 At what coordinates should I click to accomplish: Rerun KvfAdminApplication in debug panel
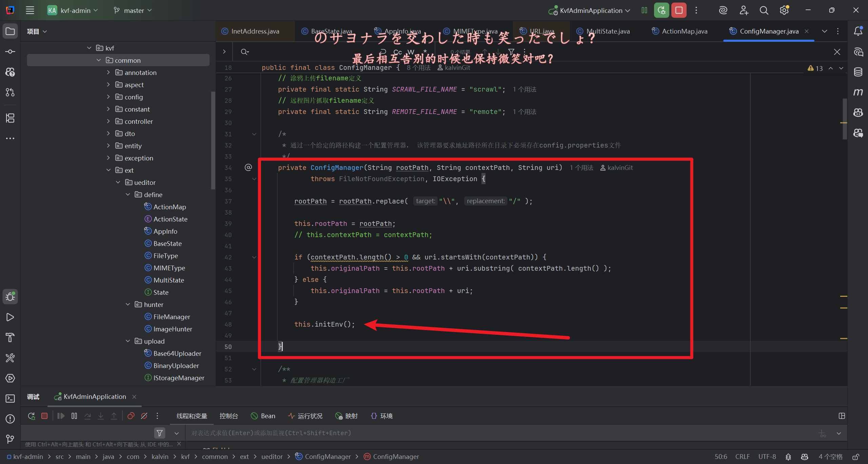click(x=31, y=416)
